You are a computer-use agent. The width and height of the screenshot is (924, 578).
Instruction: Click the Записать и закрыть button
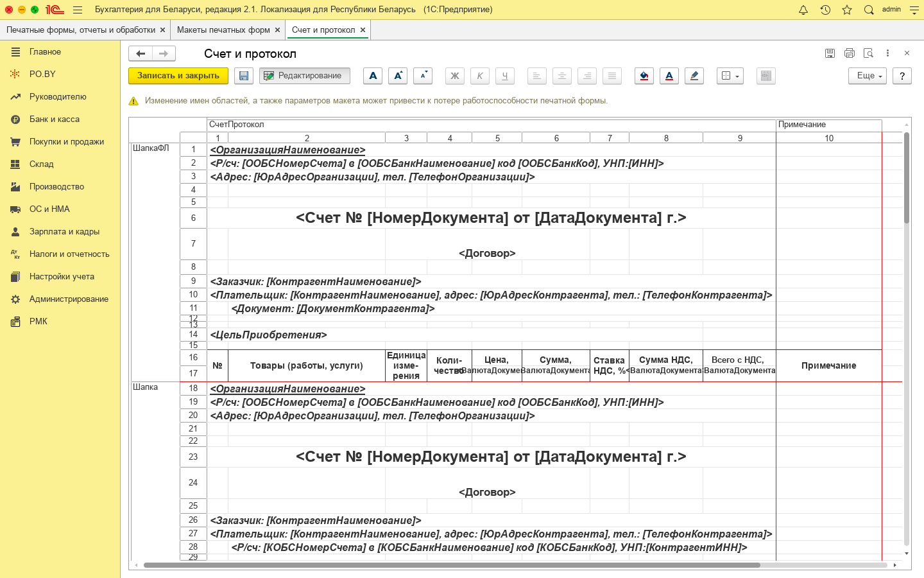pos(178,76)
